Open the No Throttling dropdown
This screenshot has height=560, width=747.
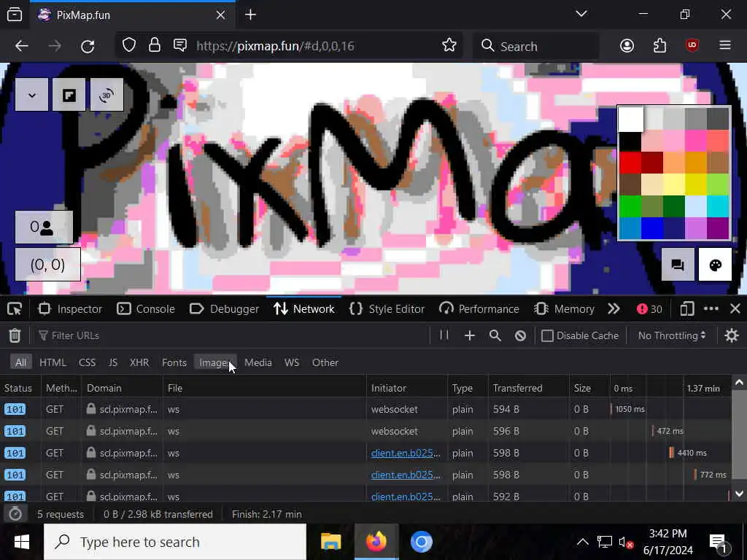[x=671, y=335]
